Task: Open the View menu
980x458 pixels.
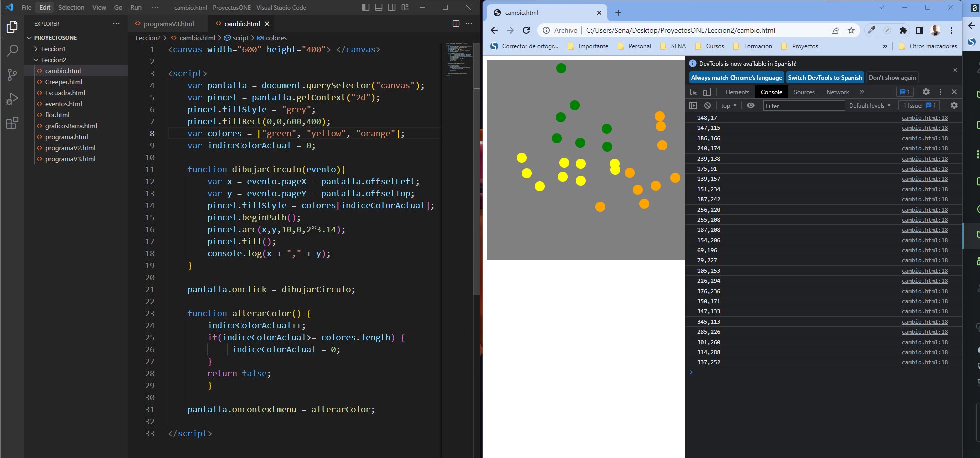Action: 99,7
